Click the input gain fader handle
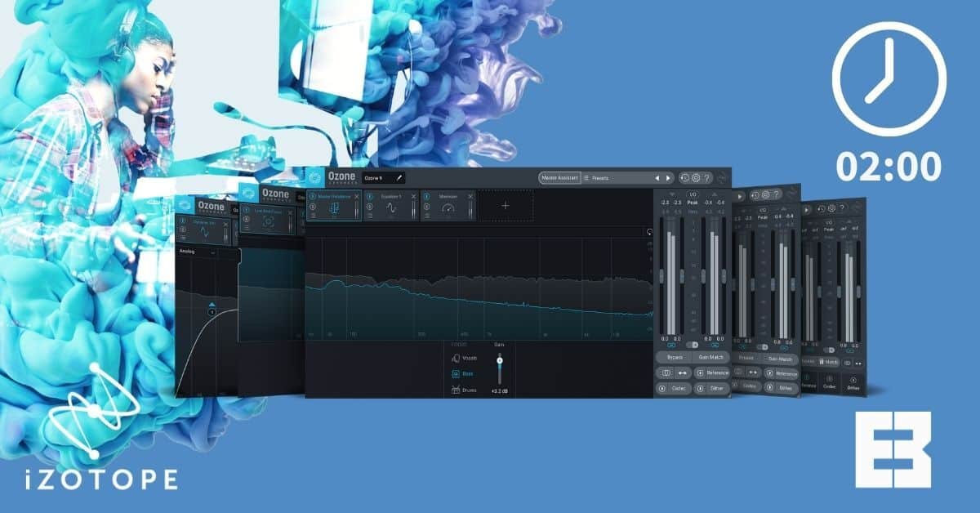The width and height of the screenshot is (980, 513). point(661,276)
